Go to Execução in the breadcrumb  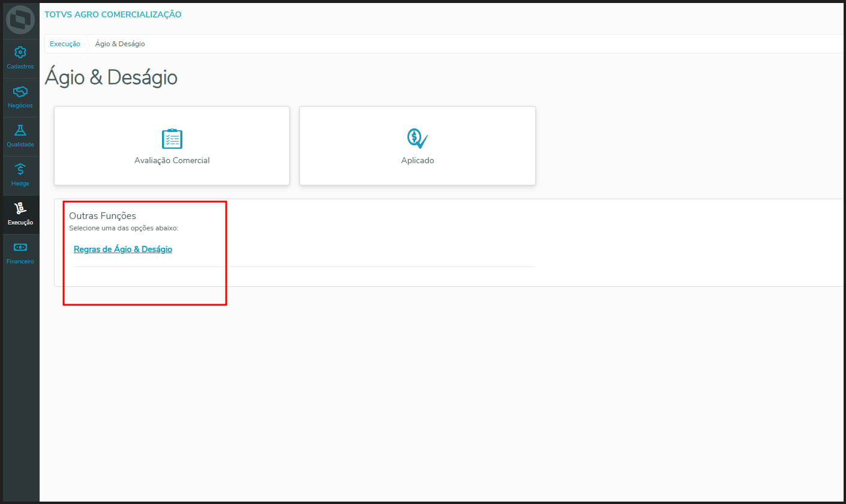[x=65, y=44]
